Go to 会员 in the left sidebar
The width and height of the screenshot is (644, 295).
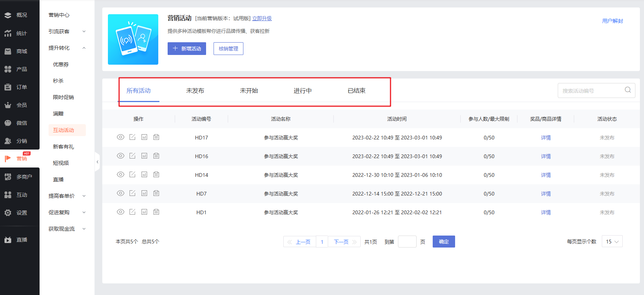(21, 105)
